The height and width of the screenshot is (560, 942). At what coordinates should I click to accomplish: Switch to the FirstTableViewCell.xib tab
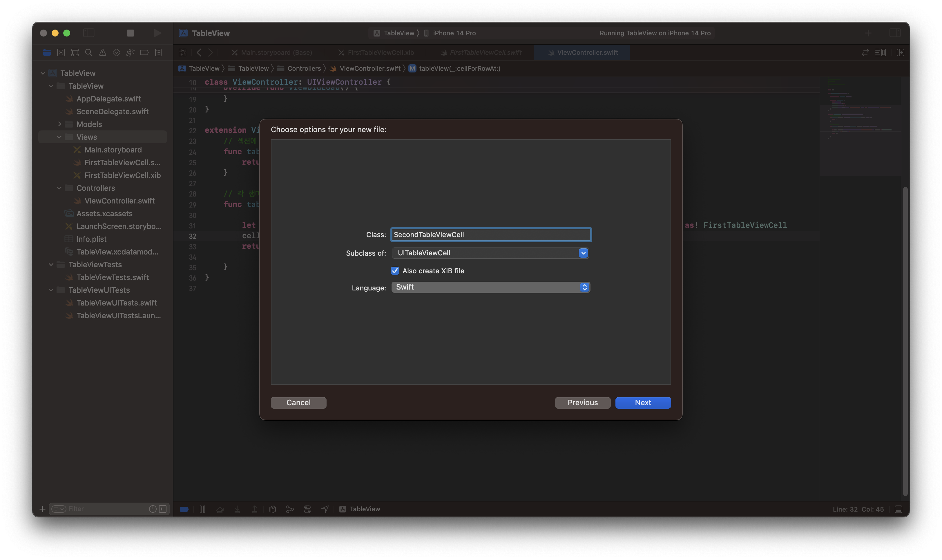pos(380,52)
